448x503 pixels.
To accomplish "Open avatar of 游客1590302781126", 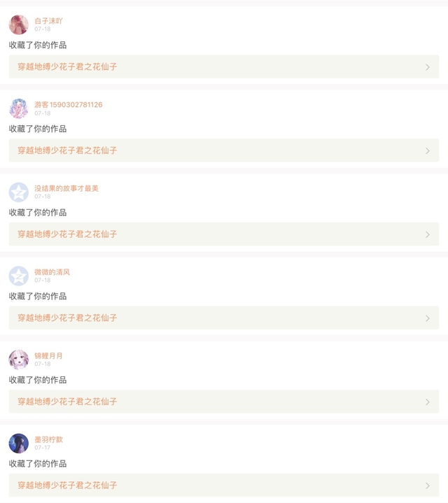I will pos(19,108).
